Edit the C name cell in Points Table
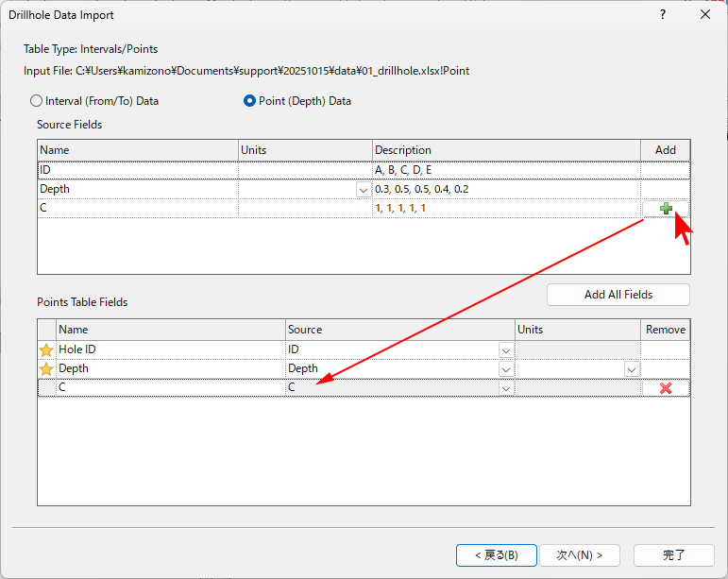This screenshot has width=728, height=579. [x=170, y=388]
